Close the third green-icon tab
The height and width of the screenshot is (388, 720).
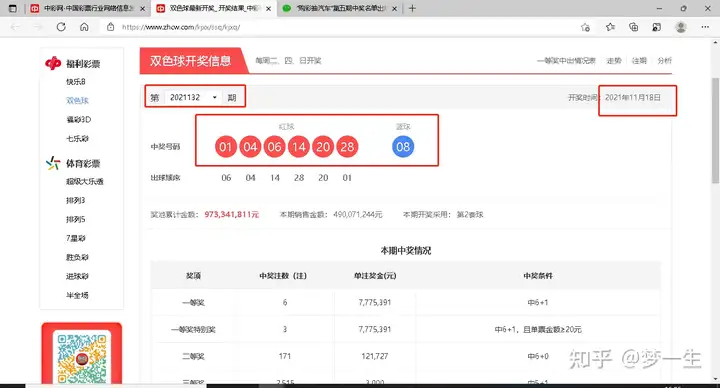(x=394, y=9)
